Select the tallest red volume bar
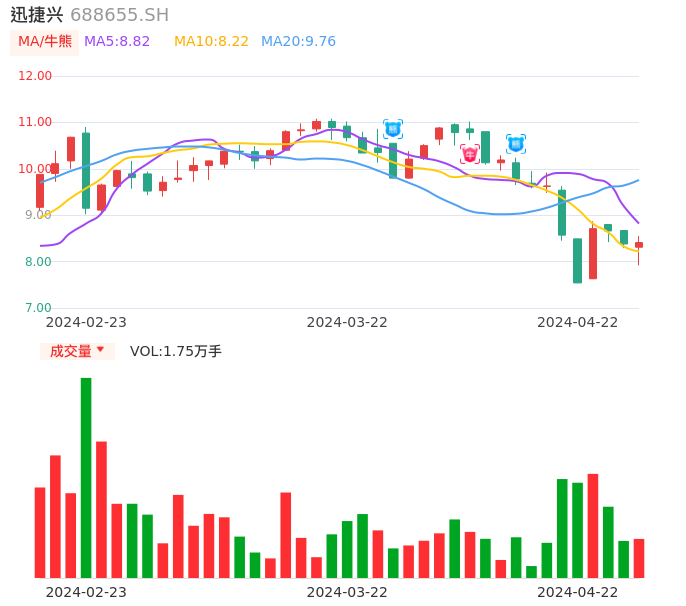686x606 pixels. click(101, 509)
